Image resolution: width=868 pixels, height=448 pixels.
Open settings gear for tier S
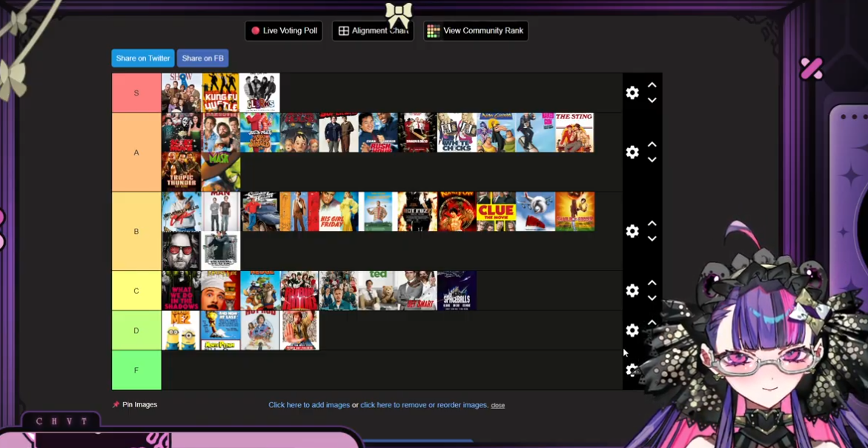pyautogui.click(x=632, y=93)
